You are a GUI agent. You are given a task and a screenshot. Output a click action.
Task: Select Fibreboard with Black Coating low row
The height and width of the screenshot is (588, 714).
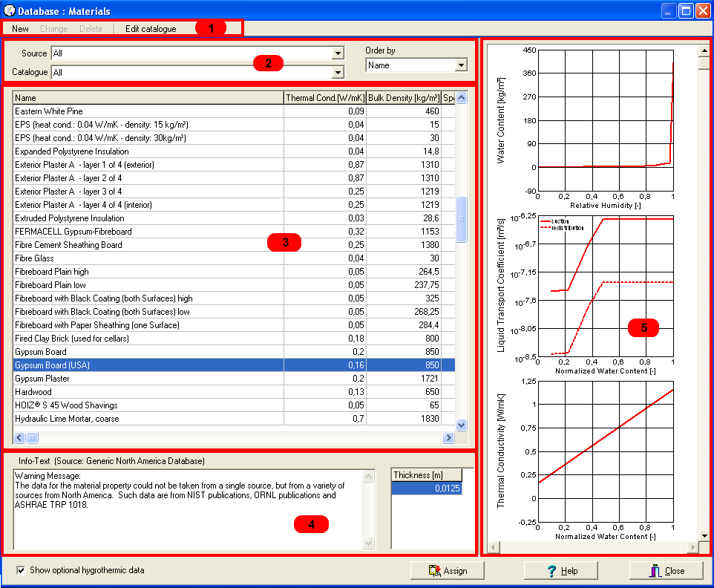pos(234,312)
